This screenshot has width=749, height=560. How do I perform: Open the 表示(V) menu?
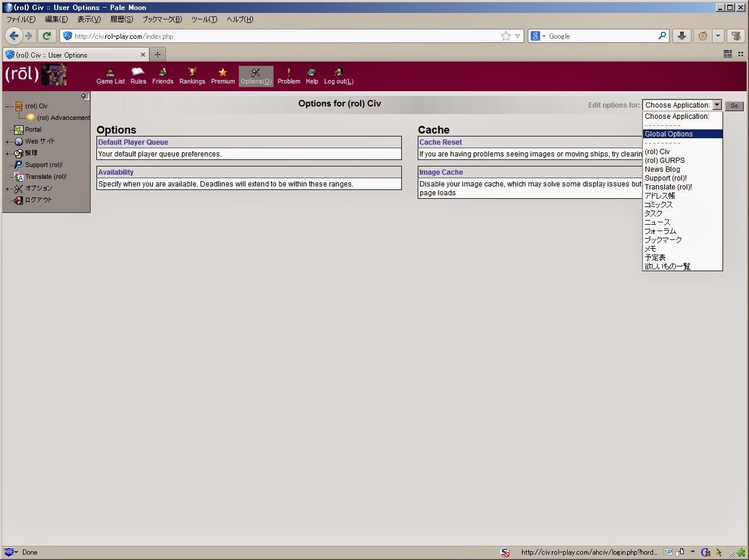pos(89,19)
